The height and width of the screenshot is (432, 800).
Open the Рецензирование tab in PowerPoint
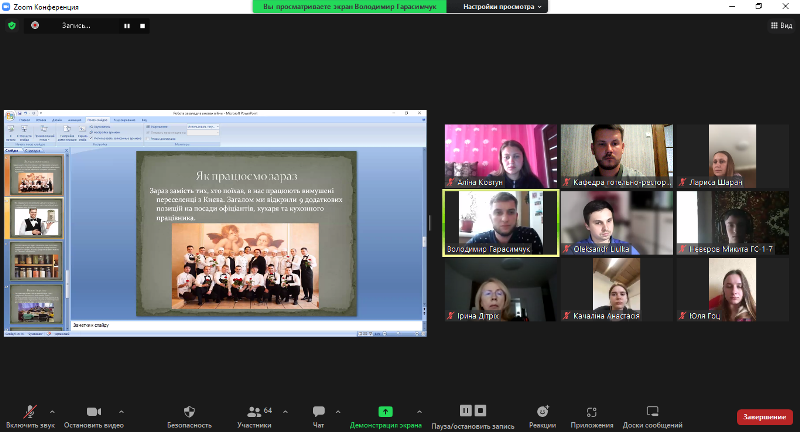pyautogui.click(x=124, y=120)
